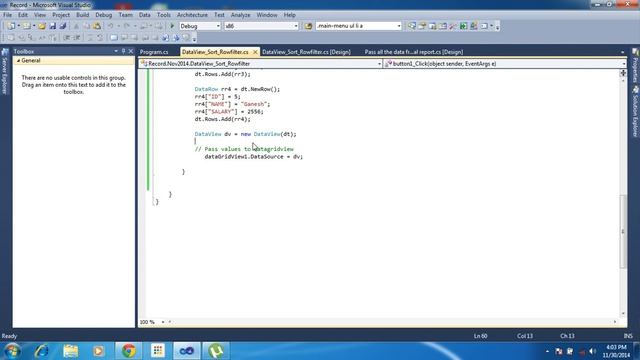Click the Uncomment Selection icon

coord(100,38)
